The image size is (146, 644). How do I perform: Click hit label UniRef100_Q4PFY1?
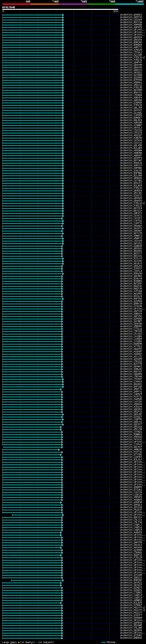tap(131, 392)
